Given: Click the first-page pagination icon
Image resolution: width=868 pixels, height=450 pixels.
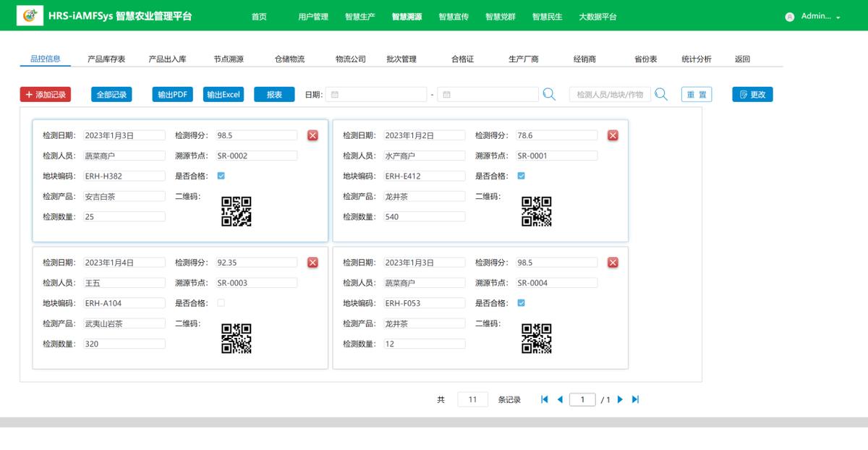Looking at the screenshot, I should 544,399.
